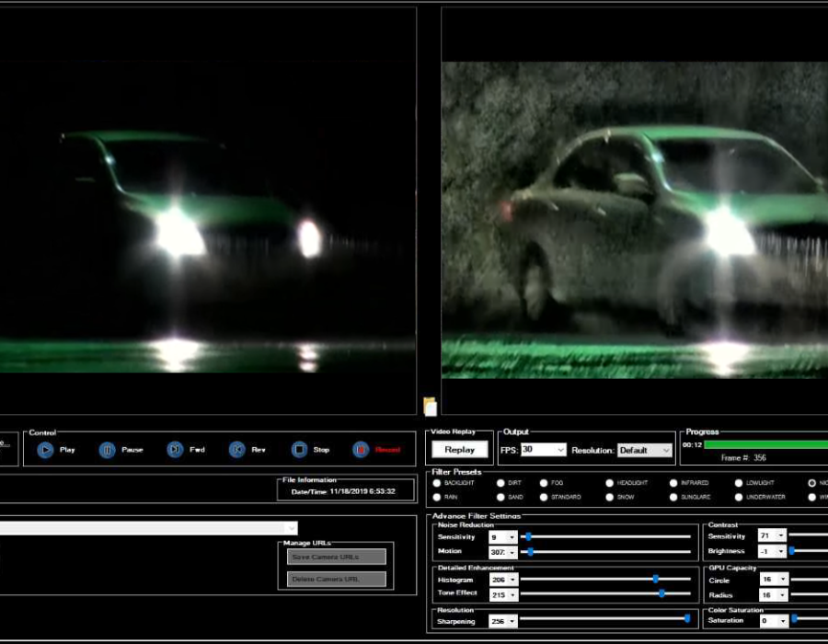828x644 pixels.
Task: Click the Tone Effect slider handle
Action: coord(661,593)
